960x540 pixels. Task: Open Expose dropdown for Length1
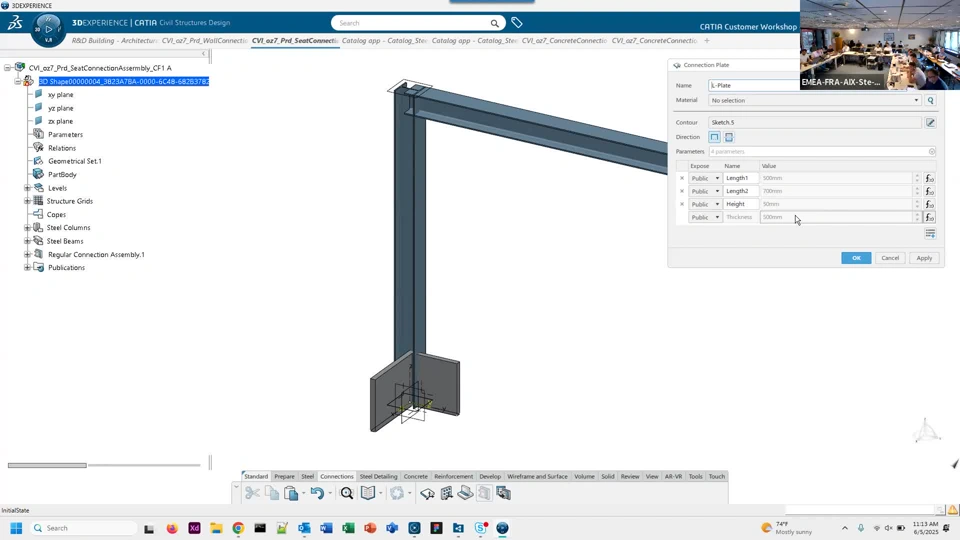(705, 178)
